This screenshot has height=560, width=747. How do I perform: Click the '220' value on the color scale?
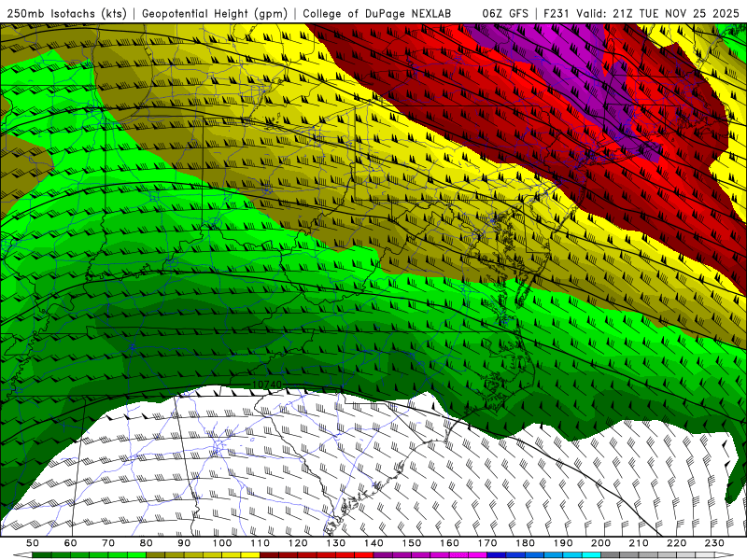click(676, 543)
